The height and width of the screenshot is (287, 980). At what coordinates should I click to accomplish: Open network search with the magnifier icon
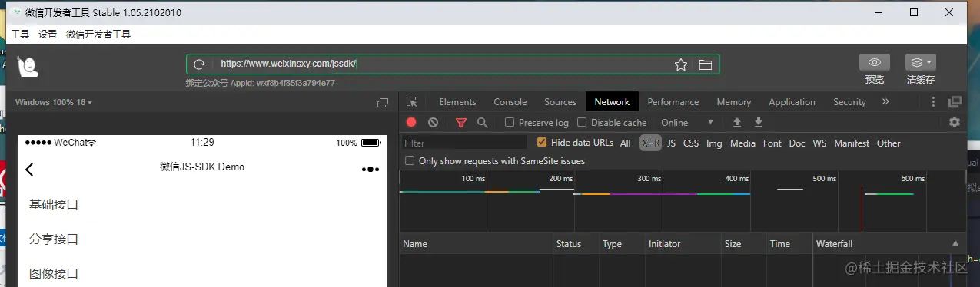[x=482, y=122]
